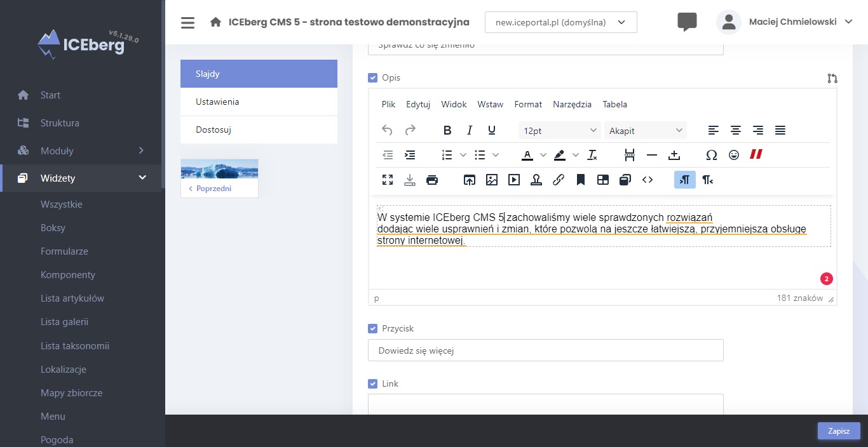Image resolution: width=868 pixels, height=447 pixels.
Task: Click the Undo icon in the editor
Action: coord(387,130)
